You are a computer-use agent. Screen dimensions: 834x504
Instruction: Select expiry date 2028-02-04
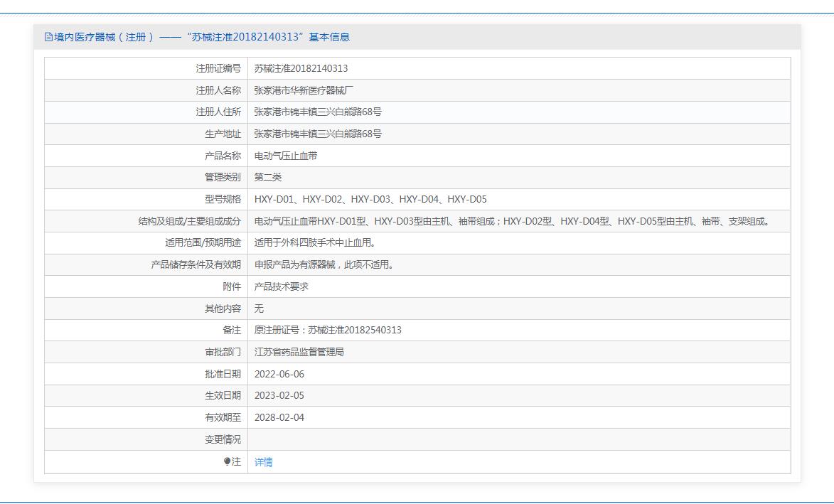279,418
